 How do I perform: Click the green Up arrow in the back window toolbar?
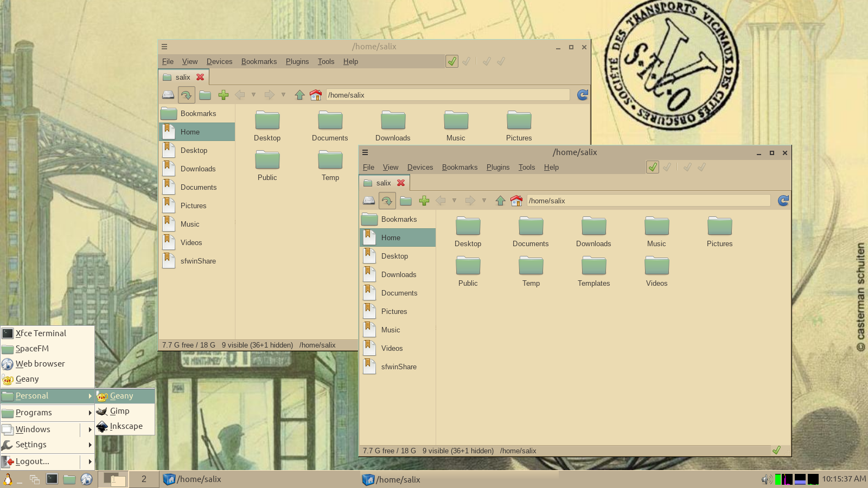tap(299, 95)
